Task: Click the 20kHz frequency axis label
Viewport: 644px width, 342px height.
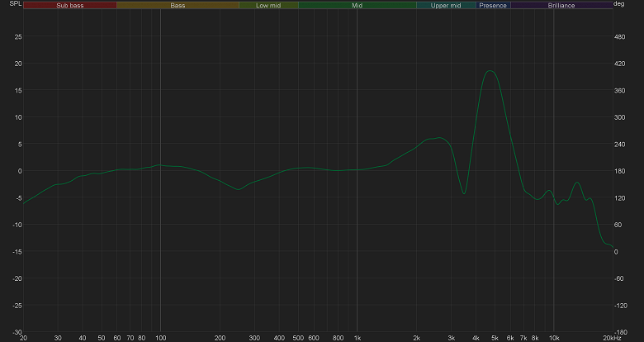Action: (612, 338)
